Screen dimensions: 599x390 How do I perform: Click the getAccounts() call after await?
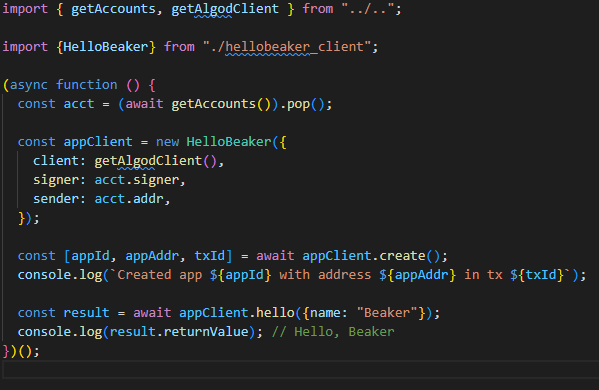pyautogui.click(x=221, y=104)
